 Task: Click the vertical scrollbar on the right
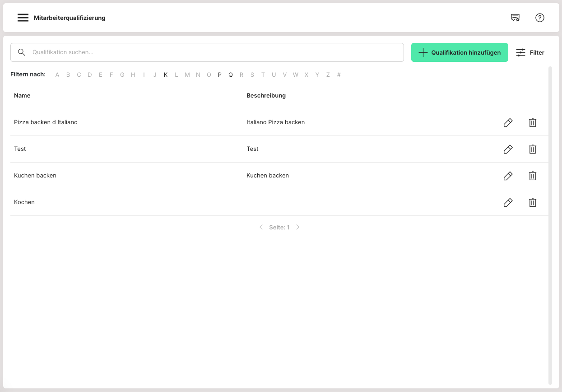tap(550, 225)
